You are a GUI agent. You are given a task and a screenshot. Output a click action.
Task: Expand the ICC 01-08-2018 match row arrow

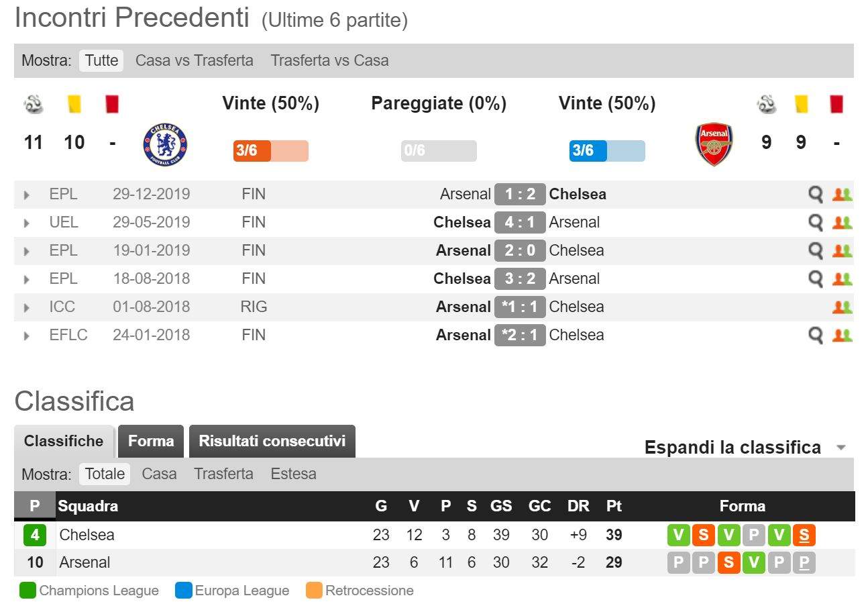[x=27, y=308]
